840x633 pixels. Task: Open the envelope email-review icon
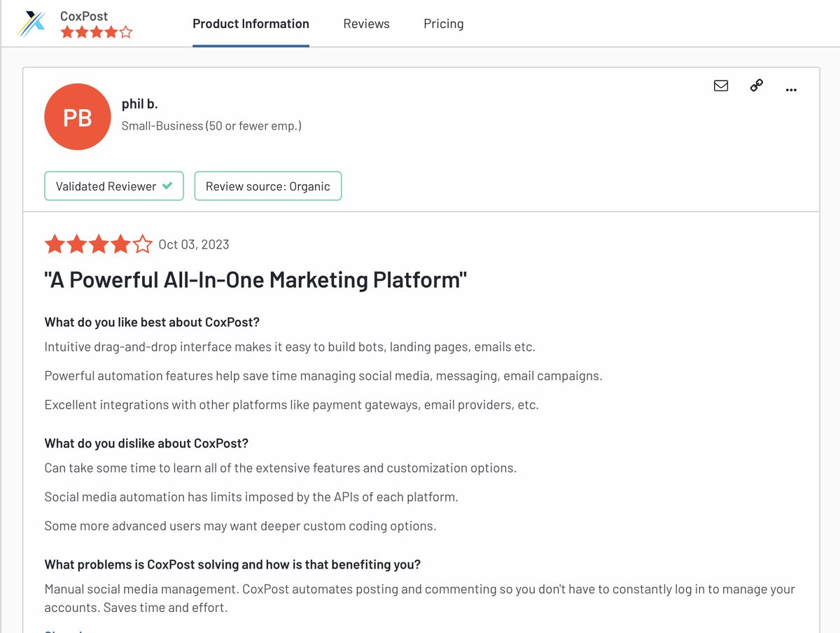pos(721,85)
